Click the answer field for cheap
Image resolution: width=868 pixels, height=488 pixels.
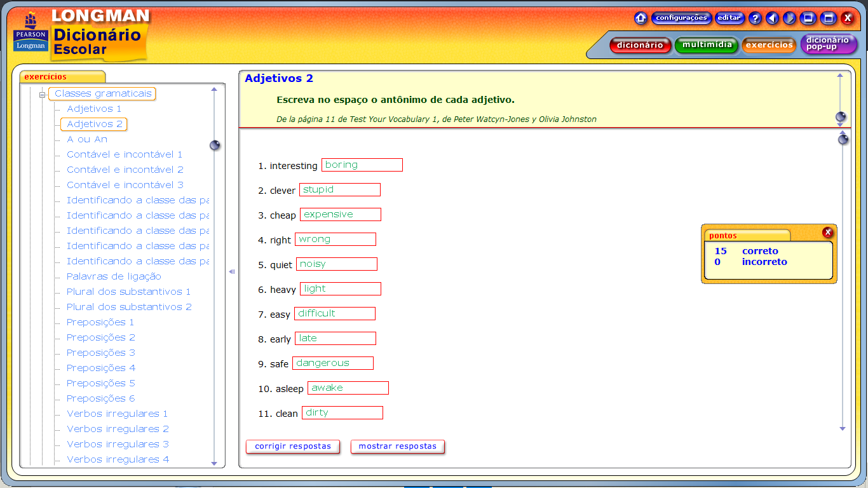[x=341, y=215]
